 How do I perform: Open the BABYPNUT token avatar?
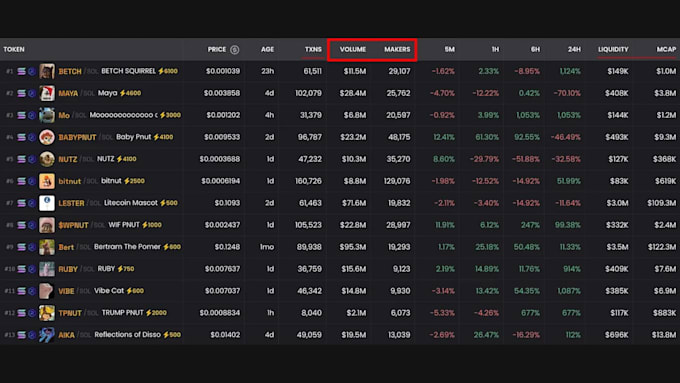47,137
